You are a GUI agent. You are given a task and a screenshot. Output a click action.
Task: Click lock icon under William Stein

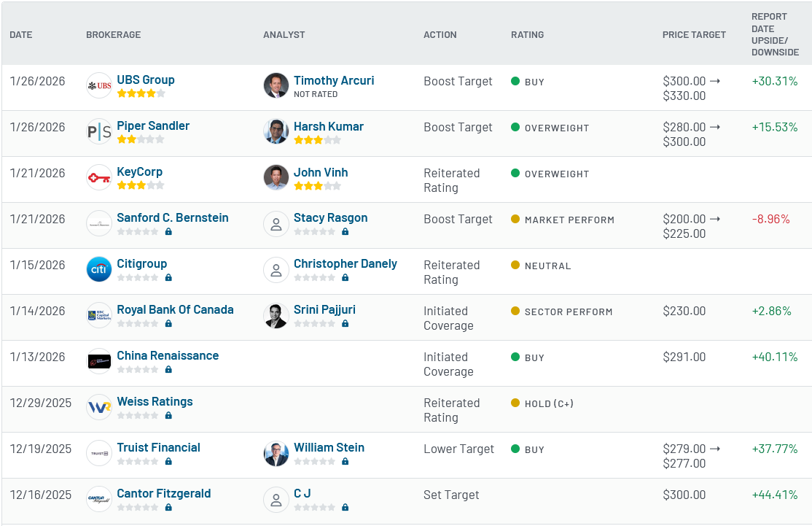[x=346, y=461]
